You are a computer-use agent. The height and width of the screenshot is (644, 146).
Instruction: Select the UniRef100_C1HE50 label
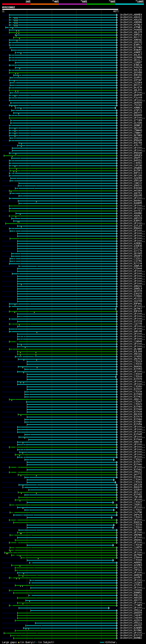131,548
